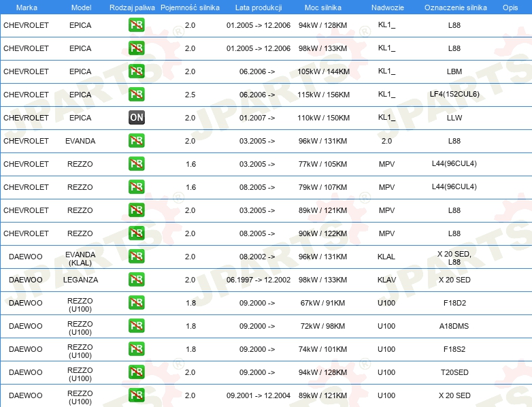Click the petrol icon in the Epica 2.5 row
This screenshot has height=407, width=532.
136,95
